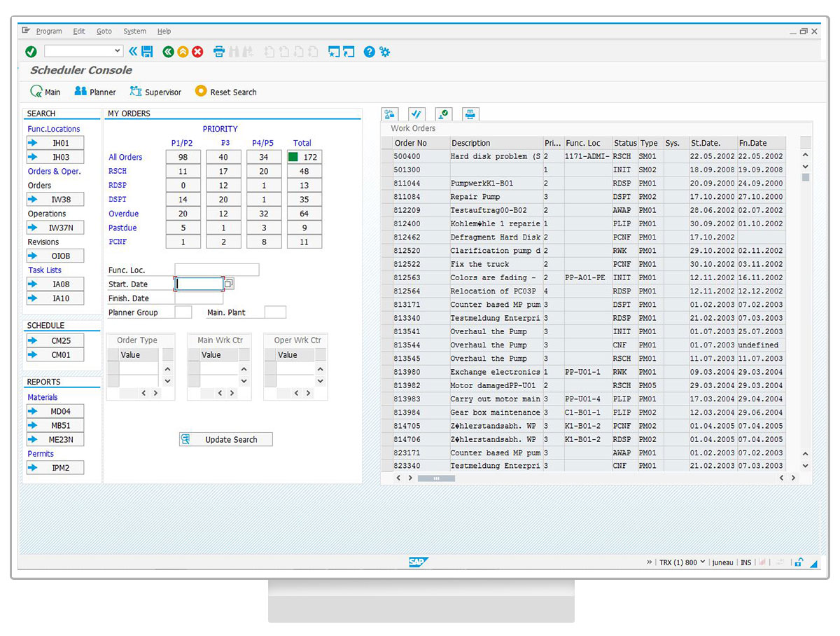840x636 pixels.
Task: Click the Save disk icon
Action: point(147,52)
